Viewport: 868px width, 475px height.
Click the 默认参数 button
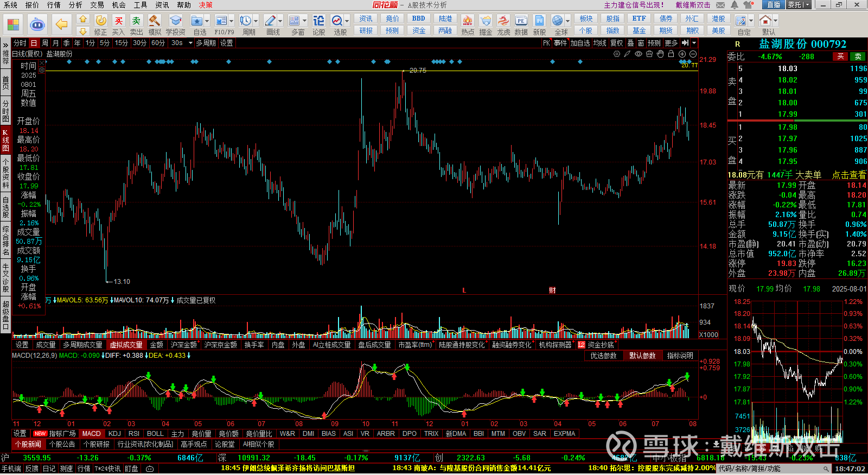(x=642, y=356)
